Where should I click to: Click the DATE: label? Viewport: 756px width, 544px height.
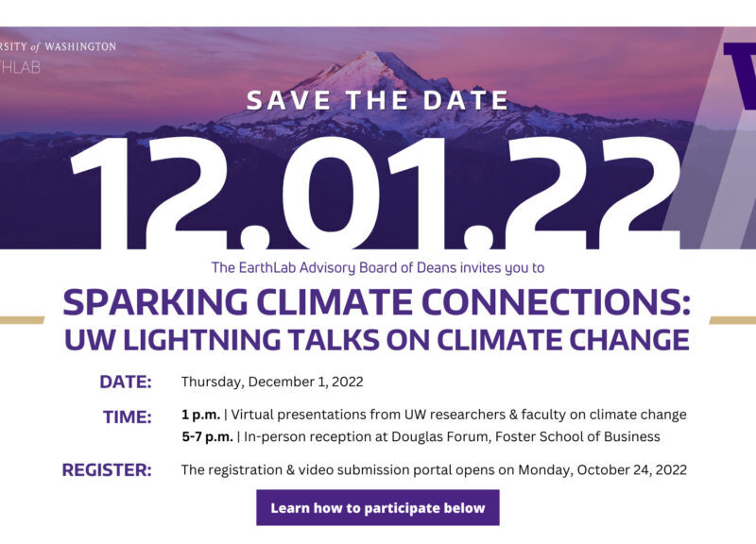coord(125,382)
